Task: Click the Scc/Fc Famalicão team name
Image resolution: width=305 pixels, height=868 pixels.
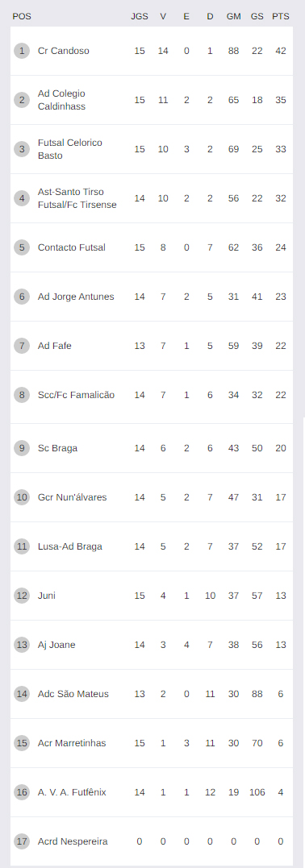Action: [x=76, y=395]
